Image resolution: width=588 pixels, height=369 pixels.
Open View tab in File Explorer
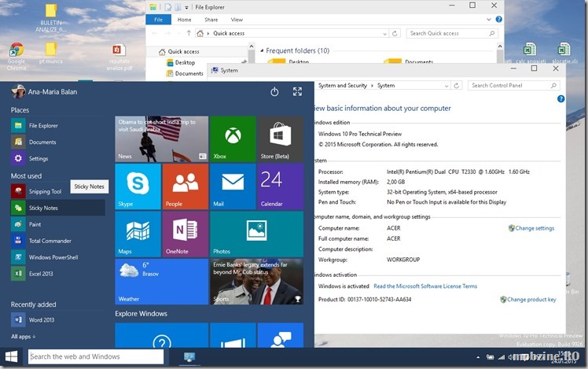(x=237, y=20)
